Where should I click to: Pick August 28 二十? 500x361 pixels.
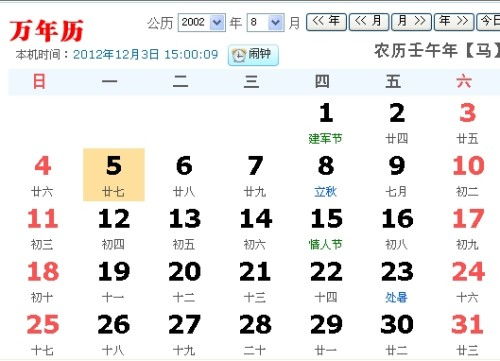point(255,334)
